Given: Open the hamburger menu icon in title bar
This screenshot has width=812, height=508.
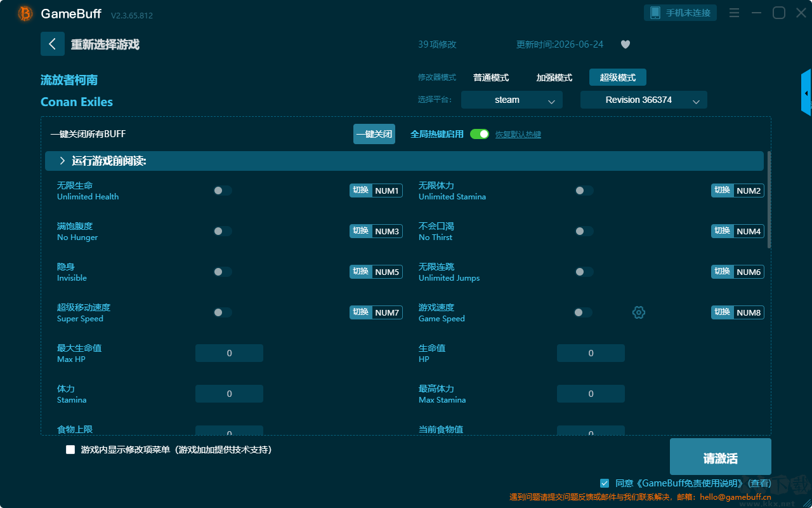Looking at the screenshot, I should pos(734,13).
